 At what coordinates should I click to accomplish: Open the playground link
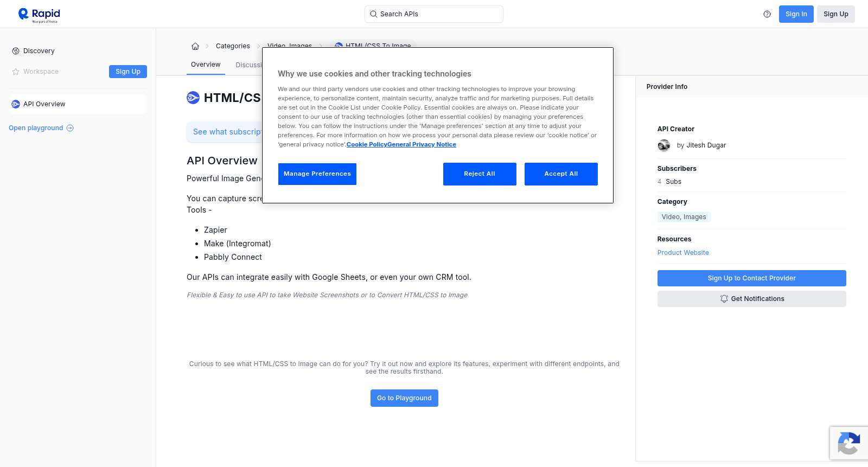pyautogui.click(x=41, y=128)
